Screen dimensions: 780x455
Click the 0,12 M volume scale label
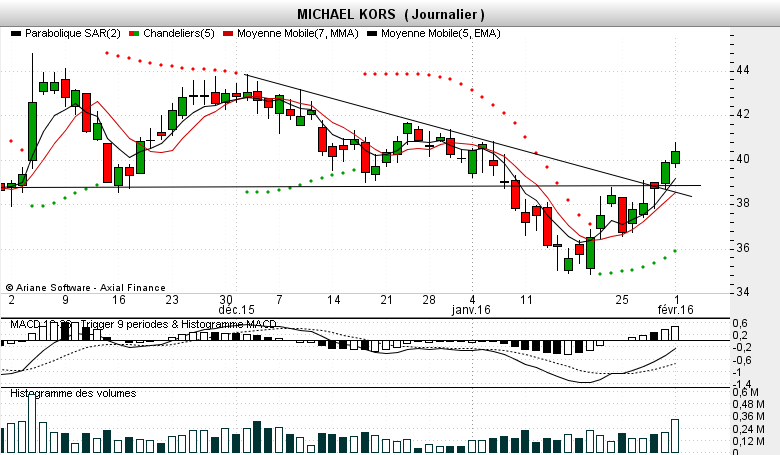(x=748, y=442)
